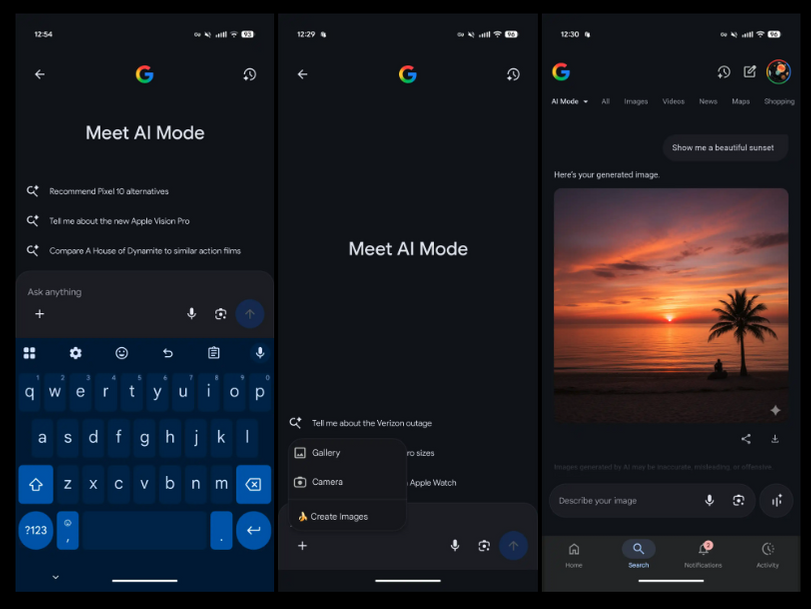Switch keyboard to ?123 symbols
The height and width of the screenshot is (609, 811).
point(36,530)
